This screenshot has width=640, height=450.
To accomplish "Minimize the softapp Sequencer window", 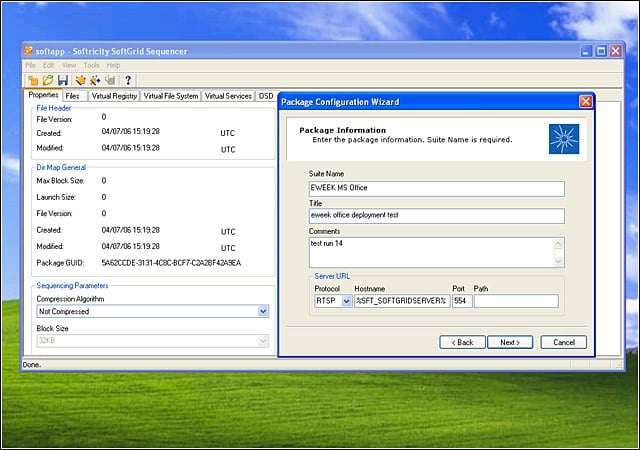I will 586,51.
